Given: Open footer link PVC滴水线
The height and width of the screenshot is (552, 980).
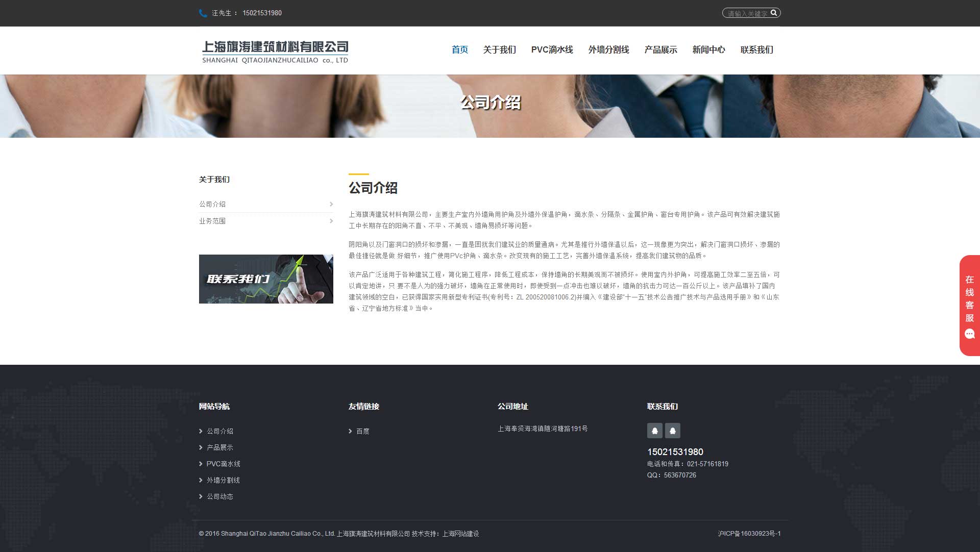Looking at the screenshot, I should click(224, 464).
